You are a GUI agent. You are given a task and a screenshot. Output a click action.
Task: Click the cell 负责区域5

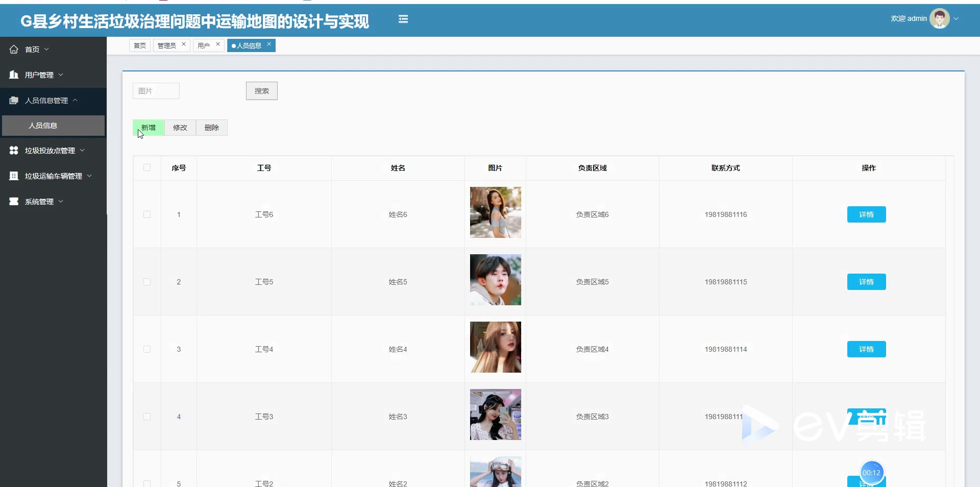pos(593,282)
